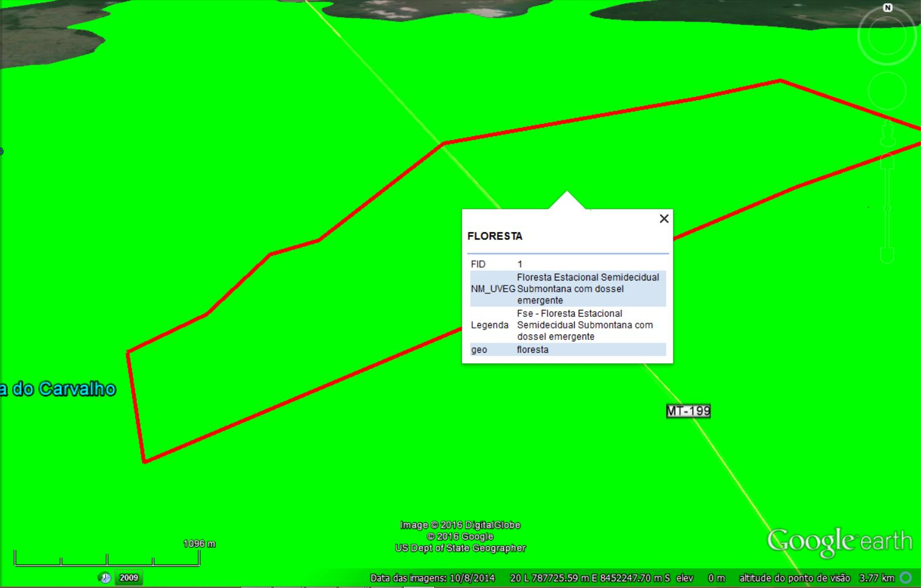Click the N north-up compass marker
This screenshot has height=588, width=921.
[888, 8]
